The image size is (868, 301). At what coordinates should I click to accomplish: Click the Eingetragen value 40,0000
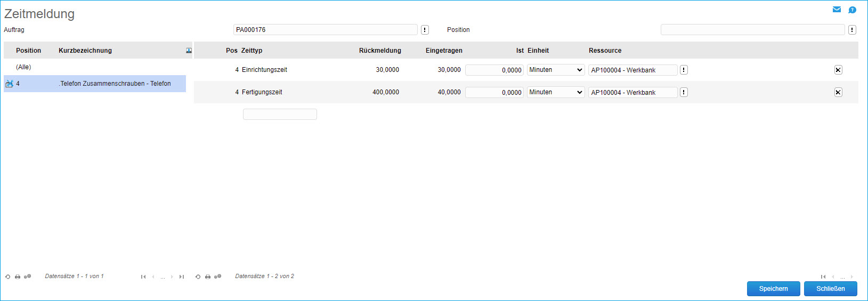pos(449,92)
